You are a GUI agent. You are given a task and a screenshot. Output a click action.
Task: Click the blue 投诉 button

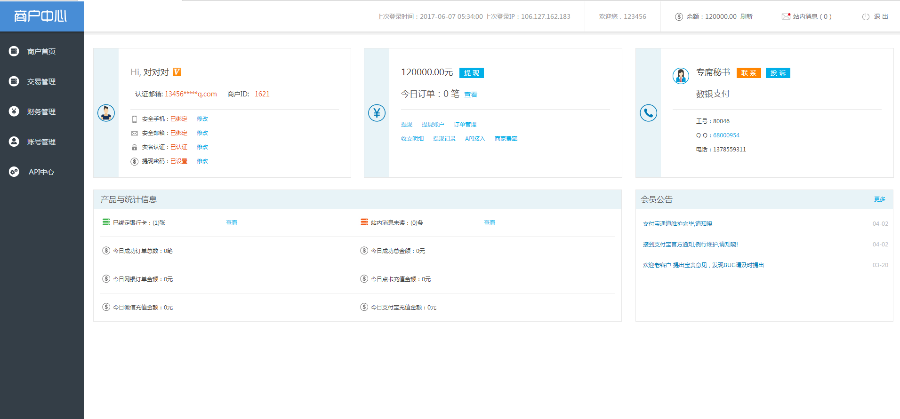click(778, 73)
